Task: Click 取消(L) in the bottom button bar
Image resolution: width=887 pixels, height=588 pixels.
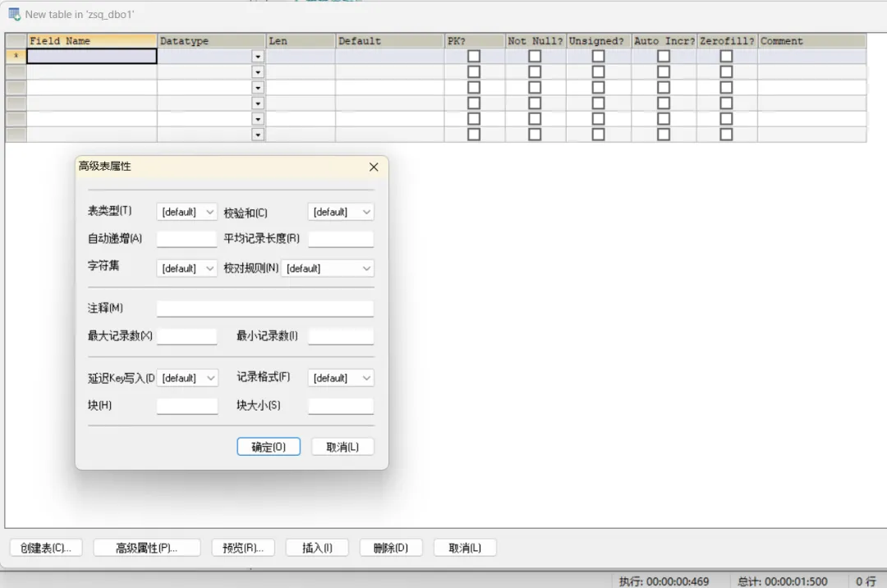Action: coord(464,547)
